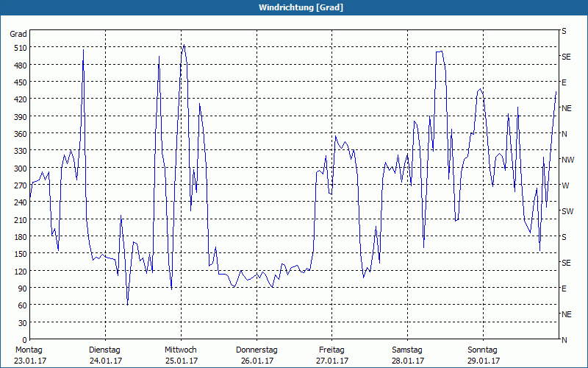The image size is (588, 368).
Task: Click the Windrichtung [Grad] chart title
Action: 301,7
